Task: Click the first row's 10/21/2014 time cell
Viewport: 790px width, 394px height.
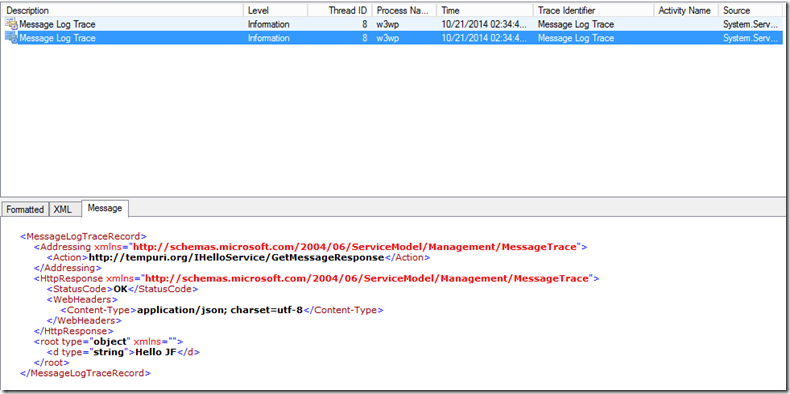Action: coord(484,24)
